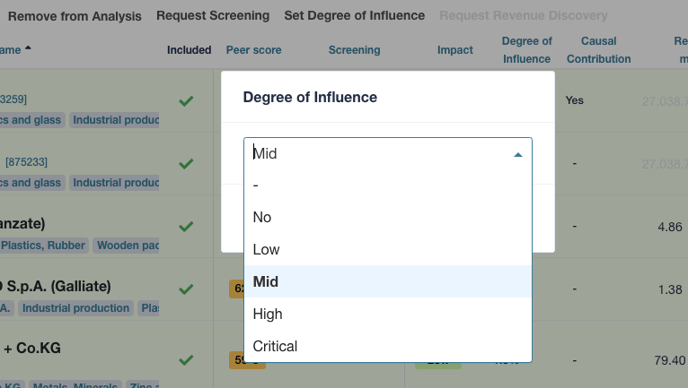This screenshot has height=388, width=688.
Task: Sort by Peer score column
Action: (x=254, y=50)
